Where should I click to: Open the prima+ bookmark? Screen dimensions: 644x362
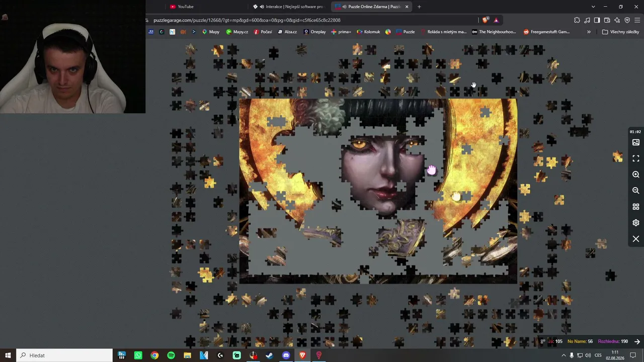(341, 32)
